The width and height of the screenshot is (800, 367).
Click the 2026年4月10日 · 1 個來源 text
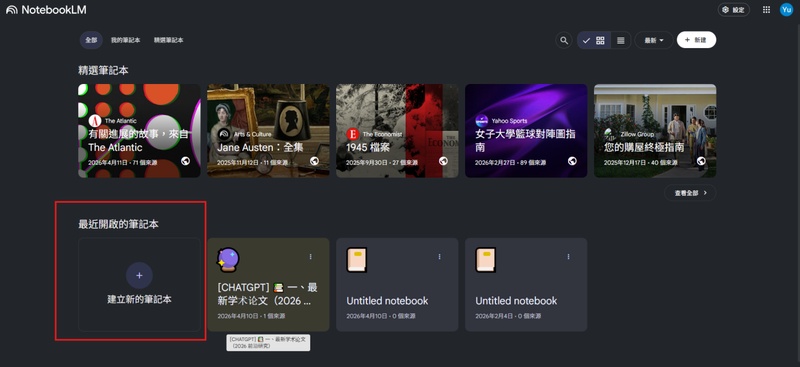click(252, 316)
